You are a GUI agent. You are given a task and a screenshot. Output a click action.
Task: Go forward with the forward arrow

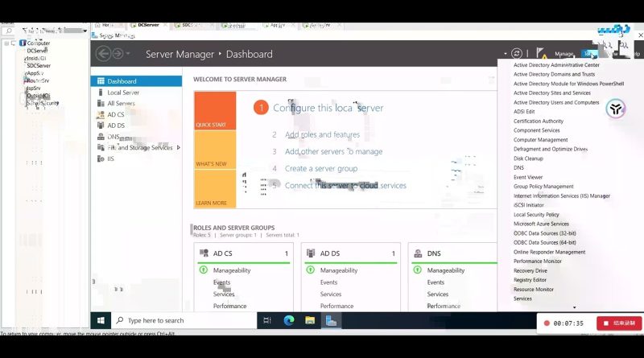pos(118,54)
